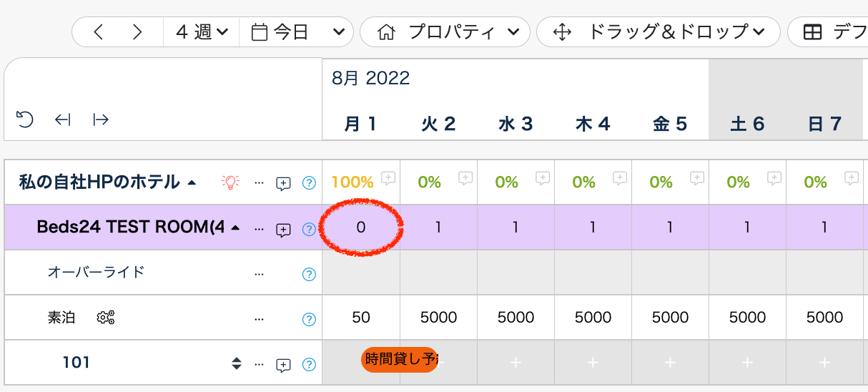
Task: Open the 4 週 range dropdown
Action: [202, 32]
